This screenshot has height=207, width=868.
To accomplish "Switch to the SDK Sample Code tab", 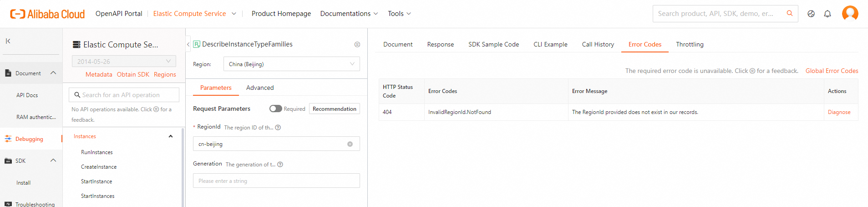I will tap(493, 45).
